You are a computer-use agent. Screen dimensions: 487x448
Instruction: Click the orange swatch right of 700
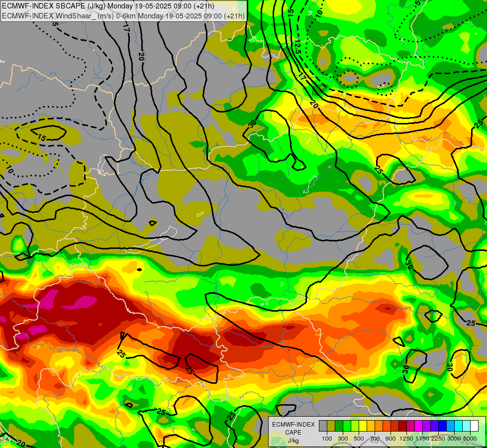[x=379, y=426]
